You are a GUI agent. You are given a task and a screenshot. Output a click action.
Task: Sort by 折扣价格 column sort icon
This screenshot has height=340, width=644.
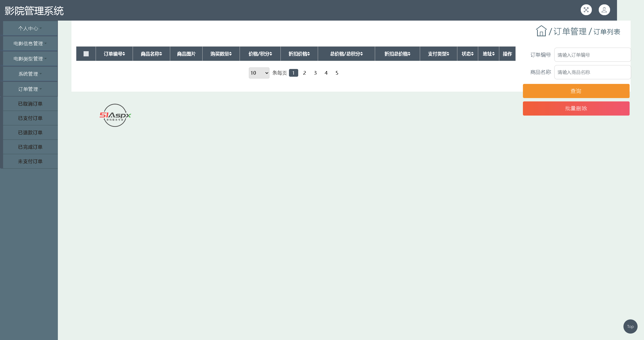[309, 54]
